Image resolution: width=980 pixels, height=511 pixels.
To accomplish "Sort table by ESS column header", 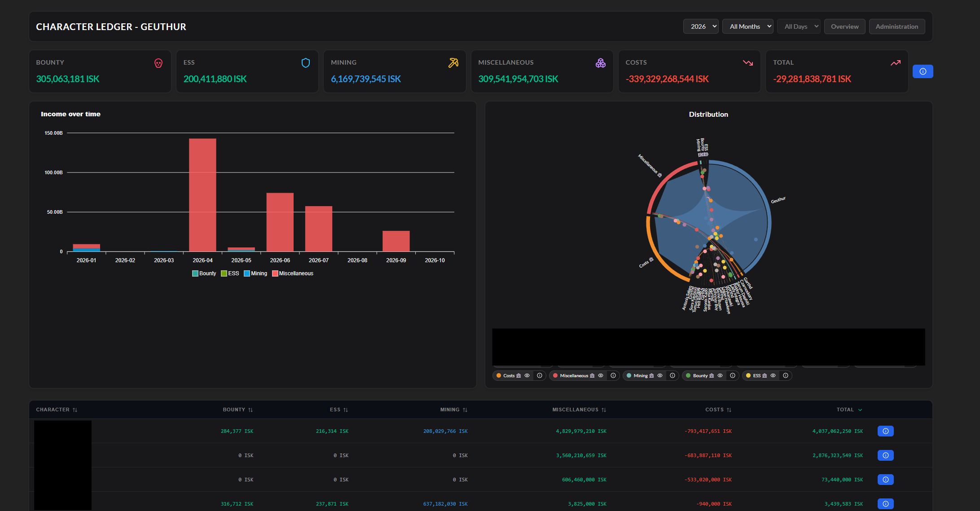I will click(x=339, y=410).
